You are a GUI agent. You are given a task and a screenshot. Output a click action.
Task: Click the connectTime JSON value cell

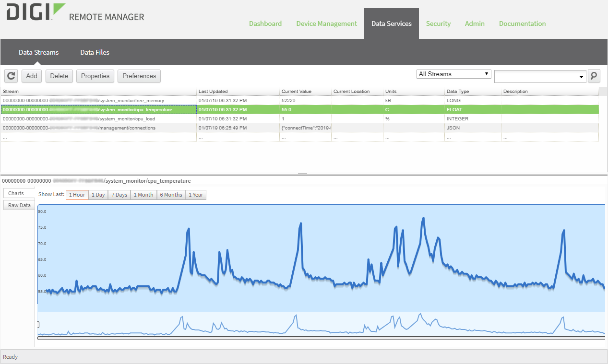306,128
